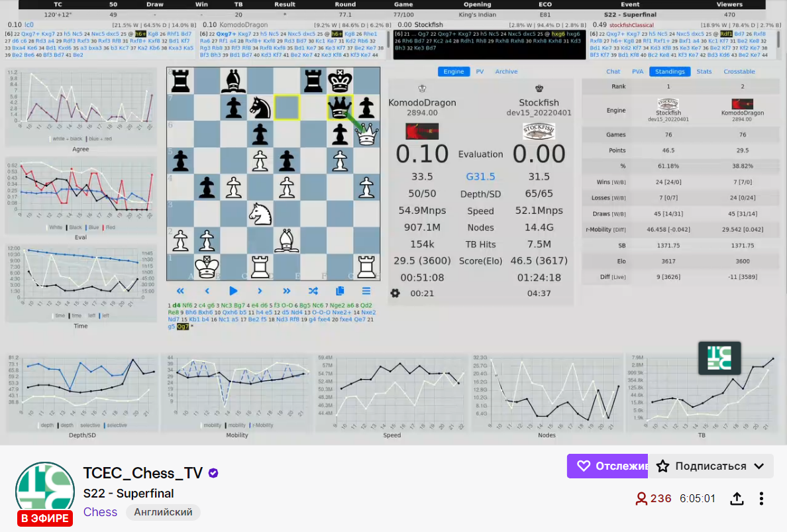Screen dimensions: 787x532
Task: Toggle r-Mobility series in Mobility graph
Action: (261, 425)
